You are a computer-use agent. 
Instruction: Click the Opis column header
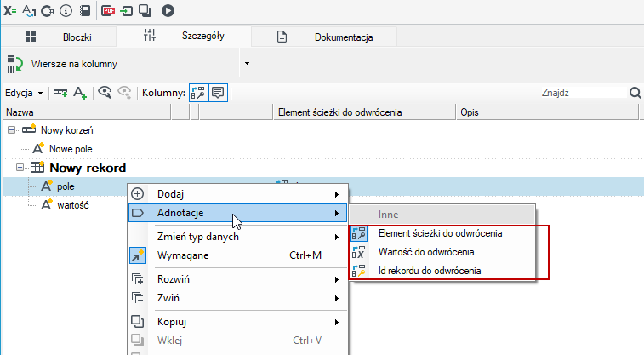point(547,112)
